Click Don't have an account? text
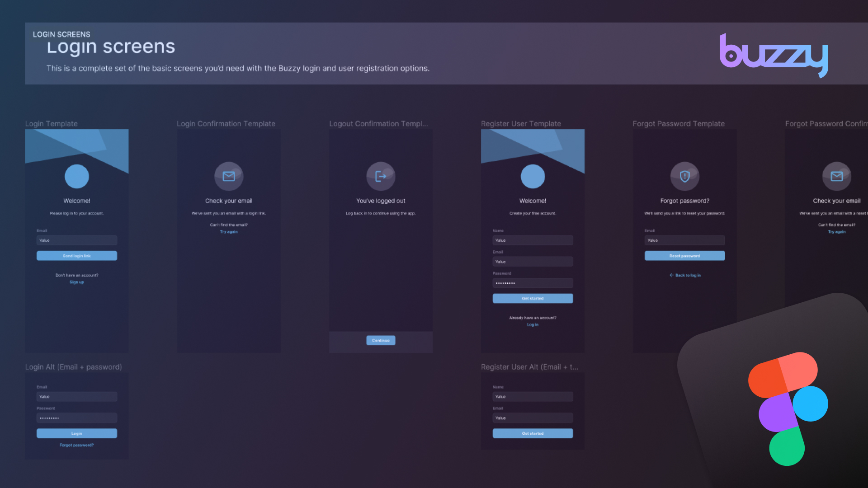The width and height of the screenshot is (868, 488). [x=77, y=275]
